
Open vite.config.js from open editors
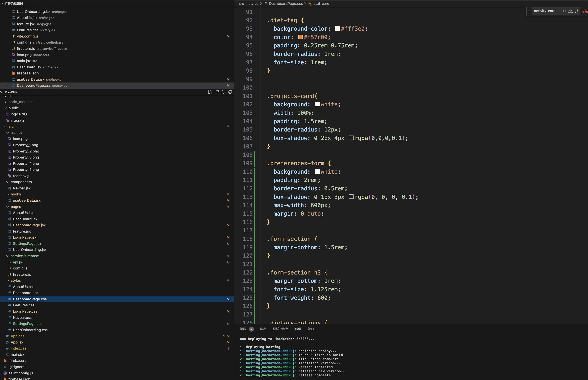coord(27,36)
